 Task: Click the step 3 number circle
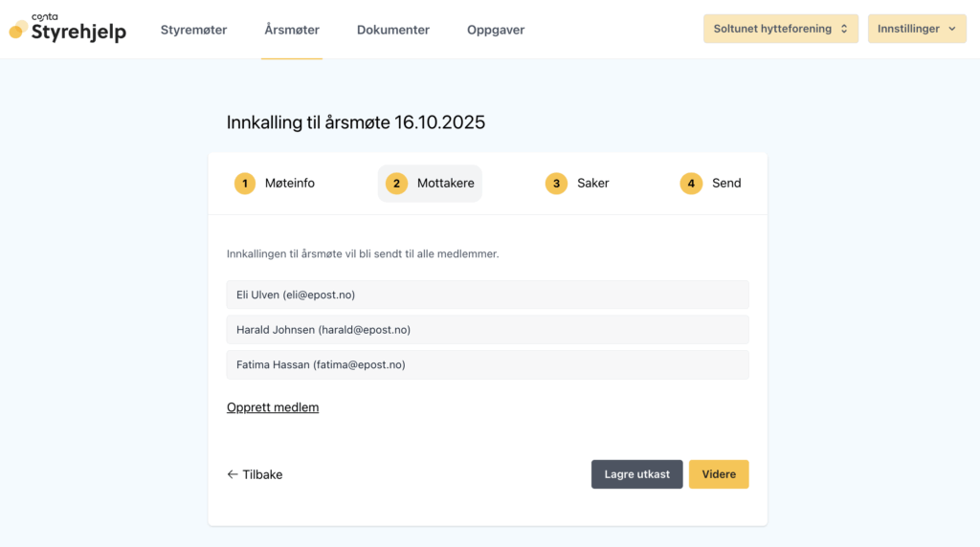pos(556,184)
